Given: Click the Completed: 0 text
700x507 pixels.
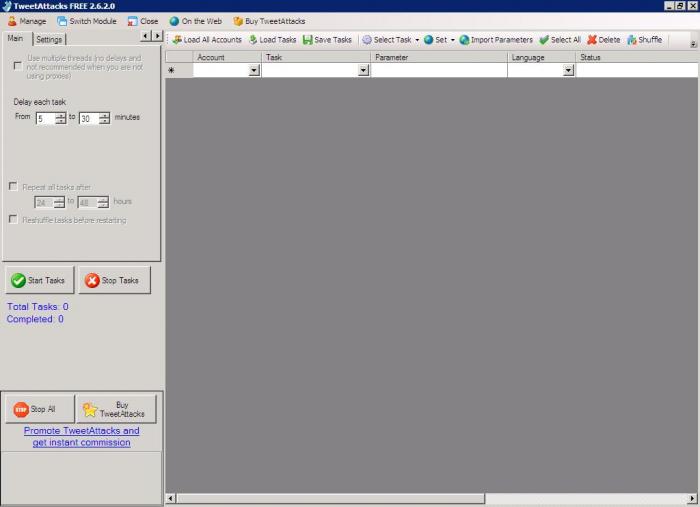Looking at the screenshot, I should pyautogui.click(x=35, y=319).
